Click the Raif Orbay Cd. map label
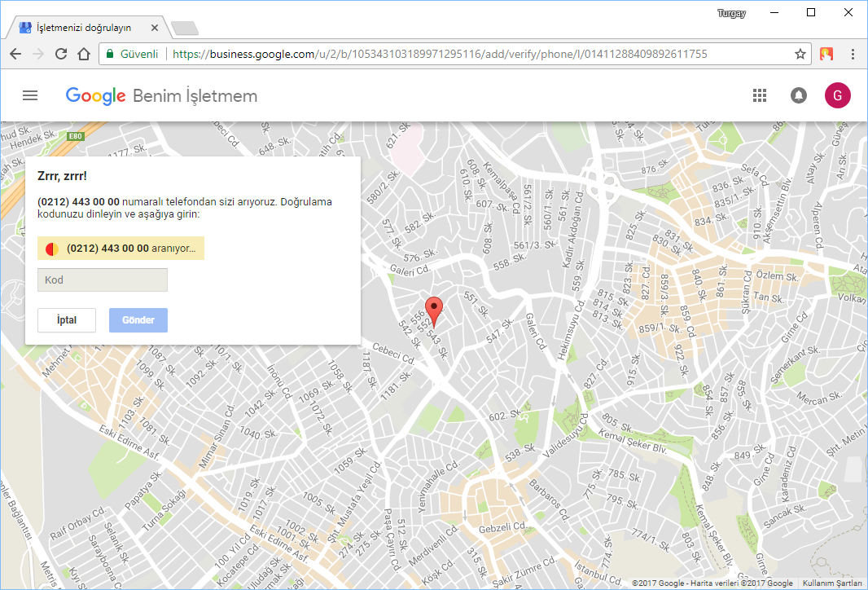 pos(77,523)
